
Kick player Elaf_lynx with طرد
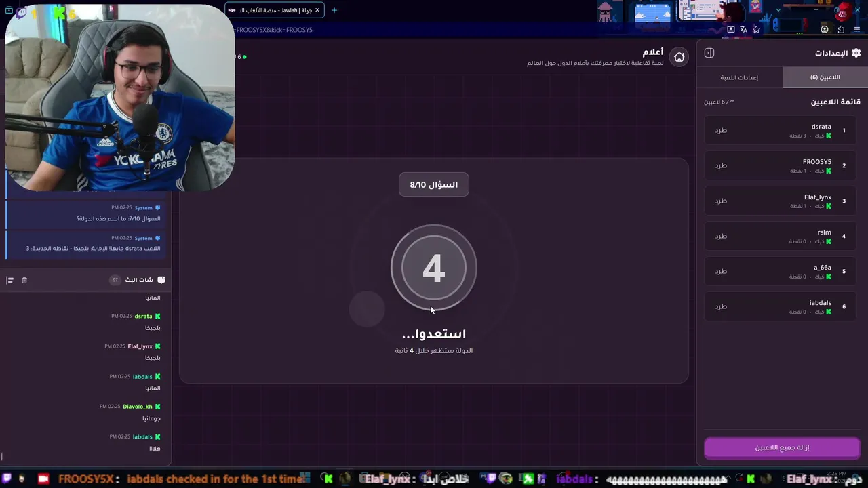coord(721,201)
